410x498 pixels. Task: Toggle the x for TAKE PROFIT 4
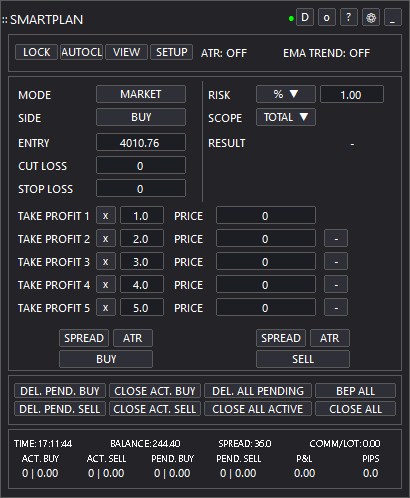106,284
